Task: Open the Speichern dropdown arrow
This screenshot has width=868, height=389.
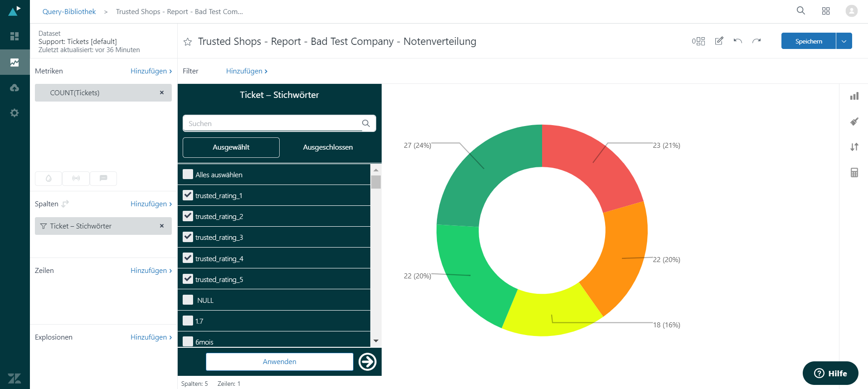Action: 844,41
